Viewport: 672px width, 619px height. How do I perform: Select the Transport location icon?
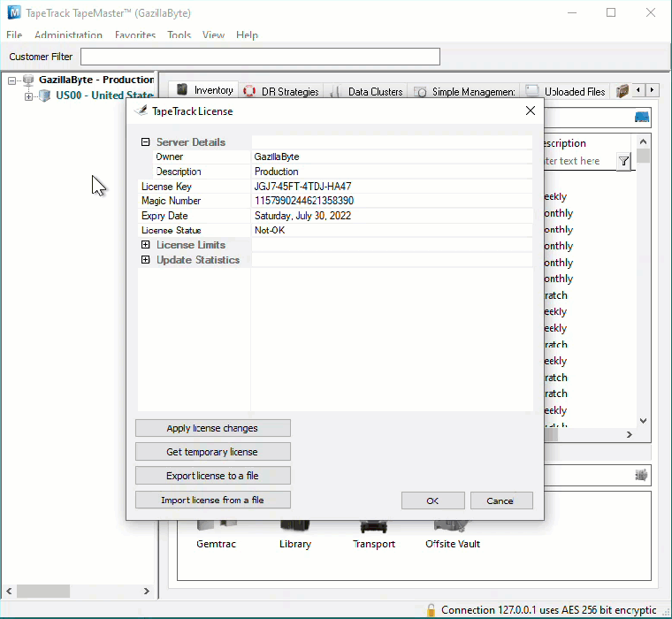(374, 527)
